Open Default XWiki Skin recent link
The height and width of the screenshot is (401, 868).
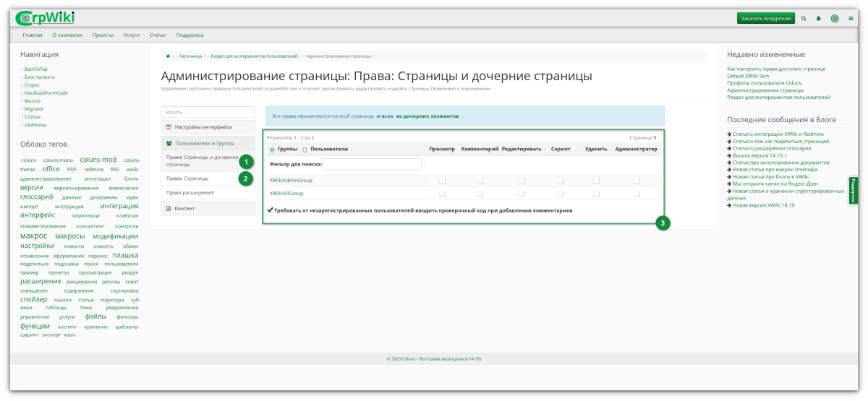click(x=748, y=75)
